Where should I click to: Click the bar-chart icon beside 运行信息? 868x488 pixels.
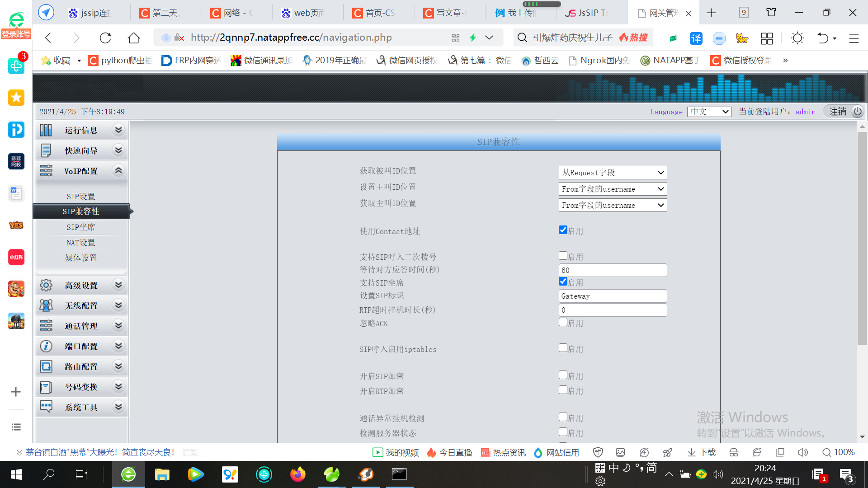click(46, 130)
